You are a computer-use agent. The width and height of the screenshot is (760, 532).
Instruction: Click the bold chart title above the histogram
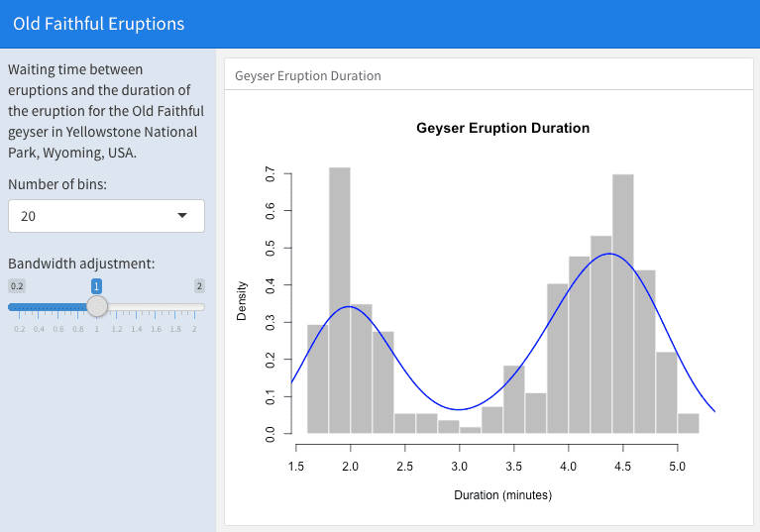pyautogui.click(x=502, y=128)
